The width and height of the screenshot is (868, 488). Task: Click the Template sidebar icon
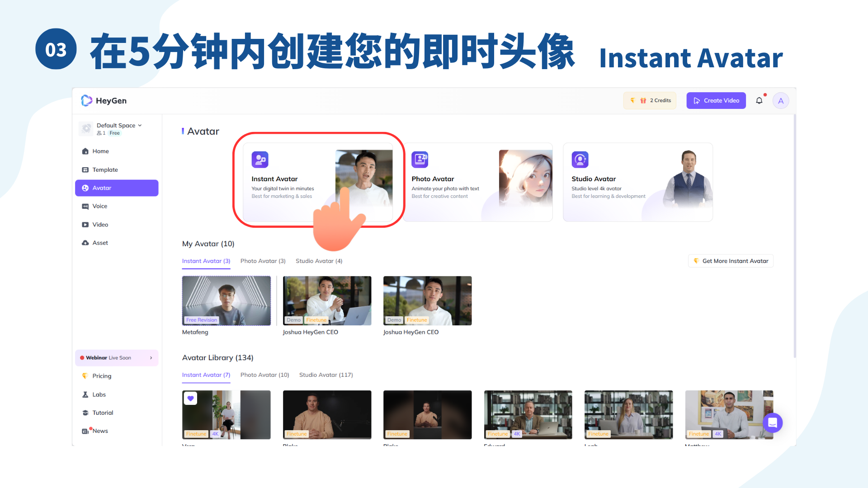[x=85, y=170]
